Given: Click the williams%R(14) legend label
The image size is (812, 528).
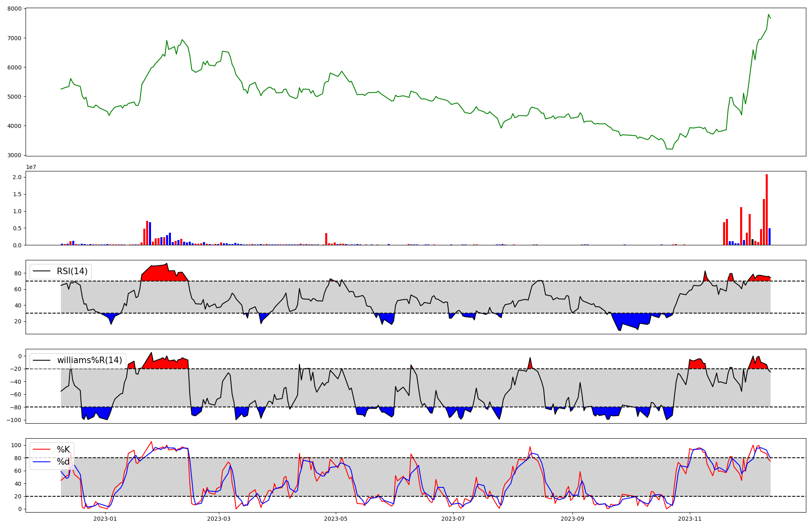Looking at the screenshot, I should pos(89,360).
